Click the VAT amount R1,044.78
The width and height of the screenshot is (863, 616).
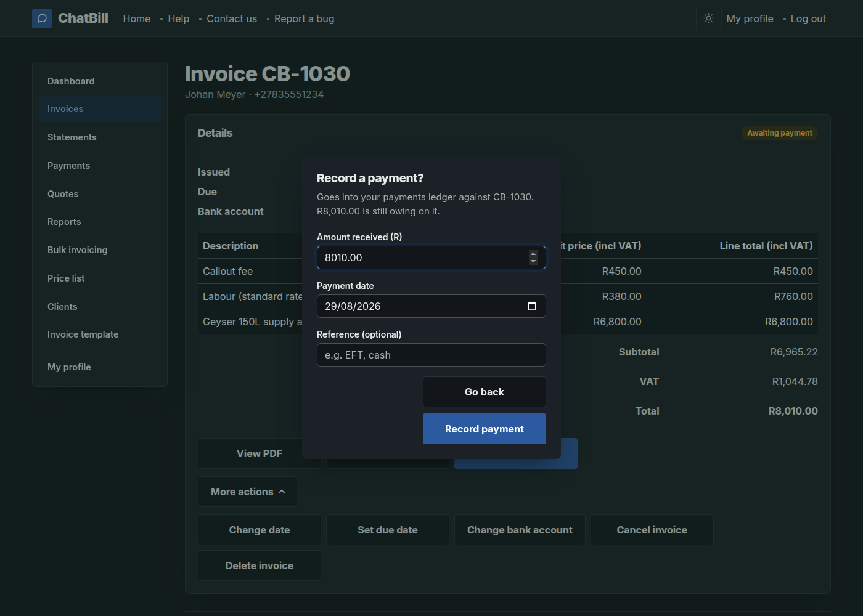click(x=795, y=381)
